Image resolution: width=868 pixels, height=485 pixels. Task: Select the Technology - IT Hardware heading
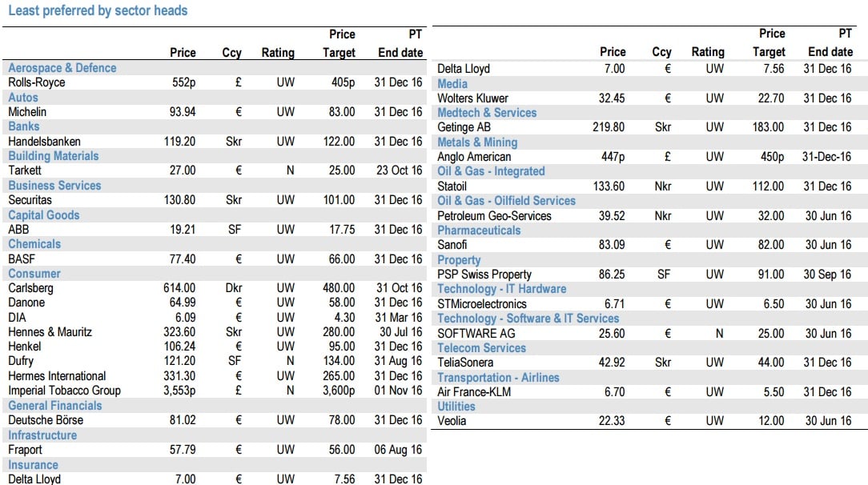(501, 289)
